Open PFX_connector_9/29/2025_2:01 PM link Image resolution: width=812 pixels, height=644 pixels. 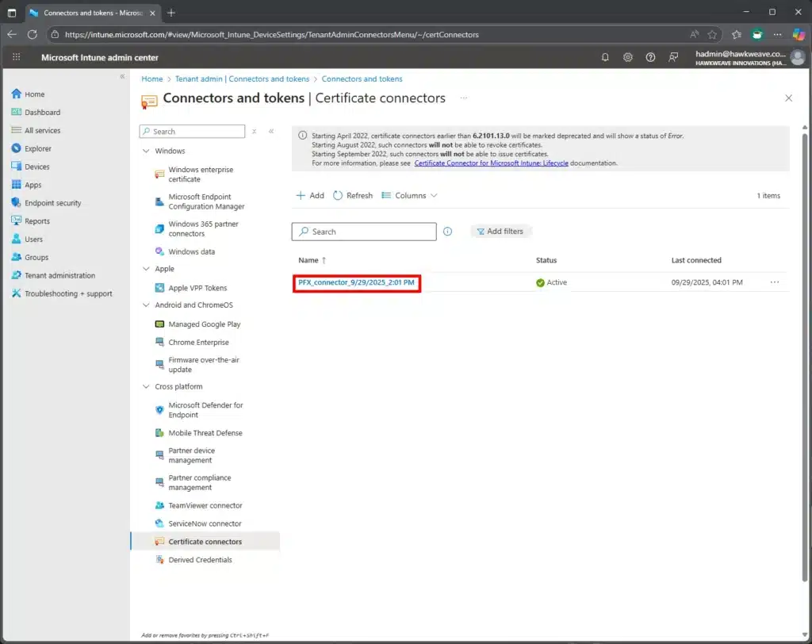click(356, 282)
